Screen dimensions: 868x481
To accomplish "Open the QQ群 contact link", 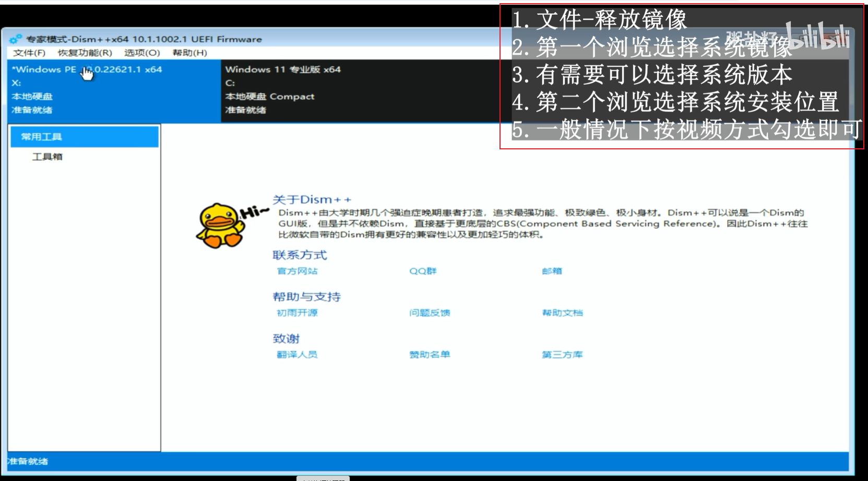I will click(423, 271).
